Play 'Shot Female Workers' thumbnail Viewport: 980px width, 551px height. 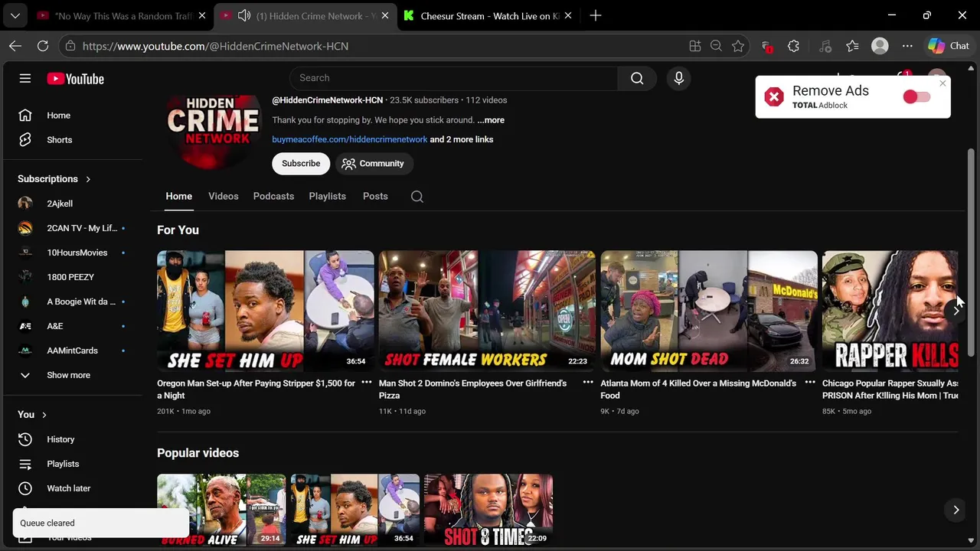[x=487, y=311]
